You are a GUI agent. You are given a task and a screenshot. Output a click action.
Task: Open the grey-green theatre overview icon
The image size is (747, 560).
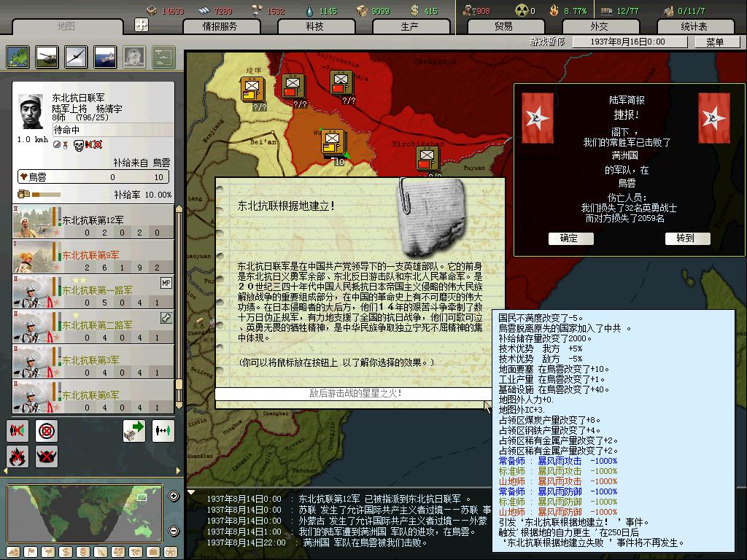pos(163,57)
